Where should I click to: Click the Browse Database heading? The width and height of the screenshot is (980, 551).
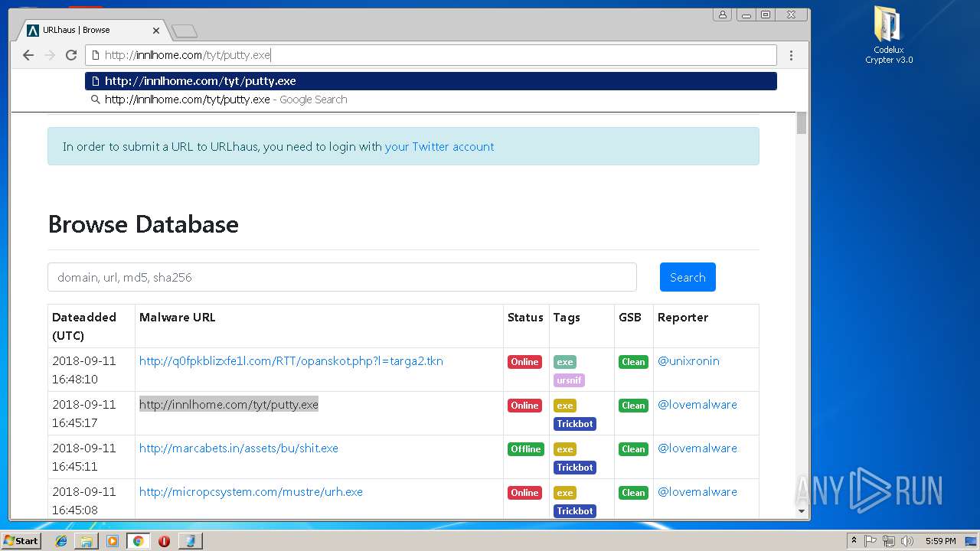tap(143, 224)
